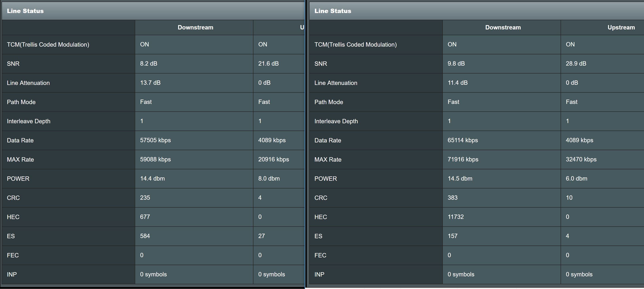Select Interleave Depth label in right table

pyautogui.click(x=336, y=121)
